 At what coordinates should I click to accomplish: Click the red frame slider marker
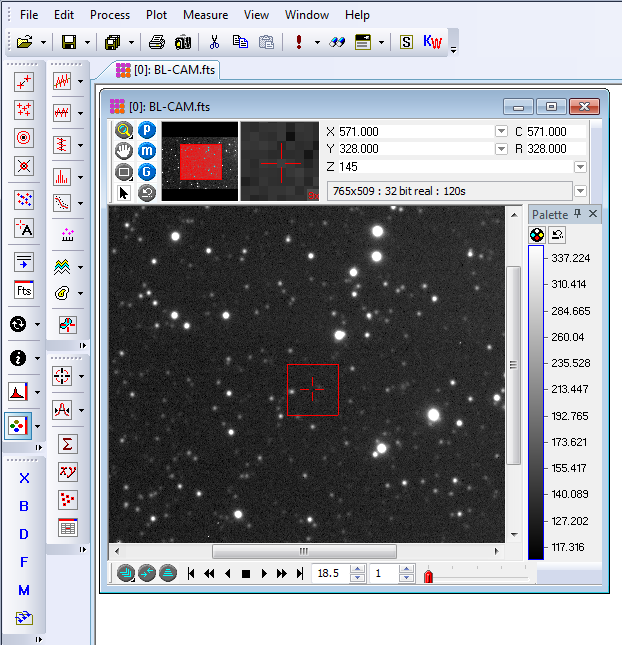point(428,575)
